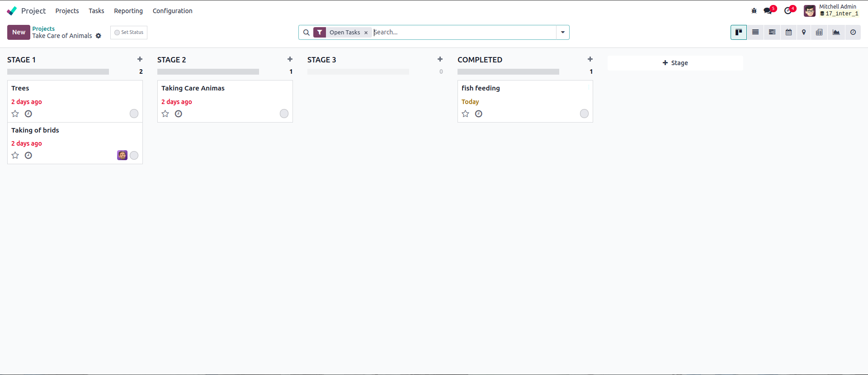Toggle the state circle on fish feeding
Viewport: 868px width, 375px height.
point(584,114)
